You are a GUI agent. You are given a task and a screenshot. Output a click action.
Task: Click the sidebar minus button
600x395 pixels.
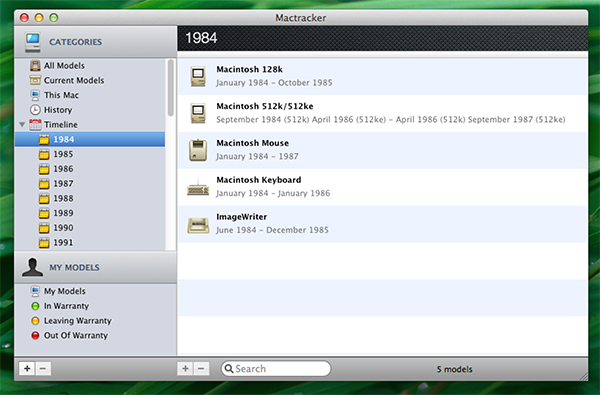(x=43, y=369)
